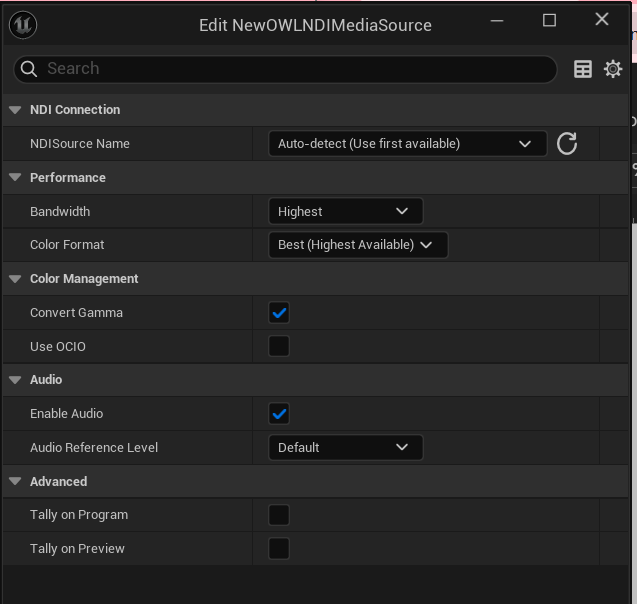Check the Tally on Preview checkbox
637x604 pixels.
[279, 548]
